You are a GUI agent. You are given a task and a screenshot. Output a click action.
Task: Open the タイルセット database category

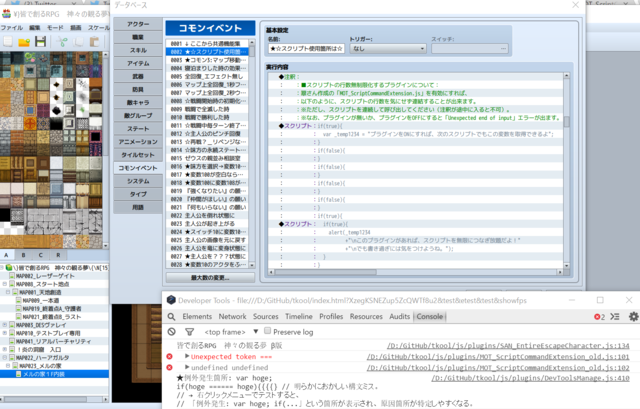(x=138, y=155)
